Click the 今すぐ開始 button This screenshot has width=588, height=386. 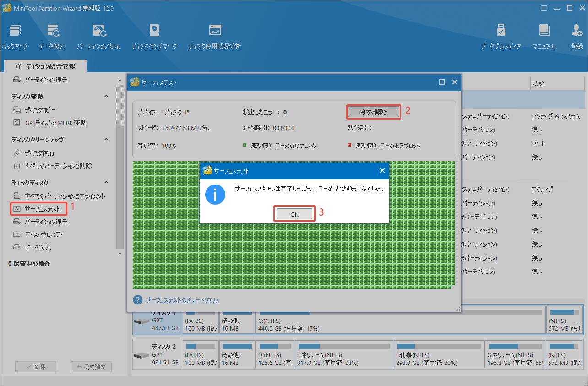click(374, 112)
